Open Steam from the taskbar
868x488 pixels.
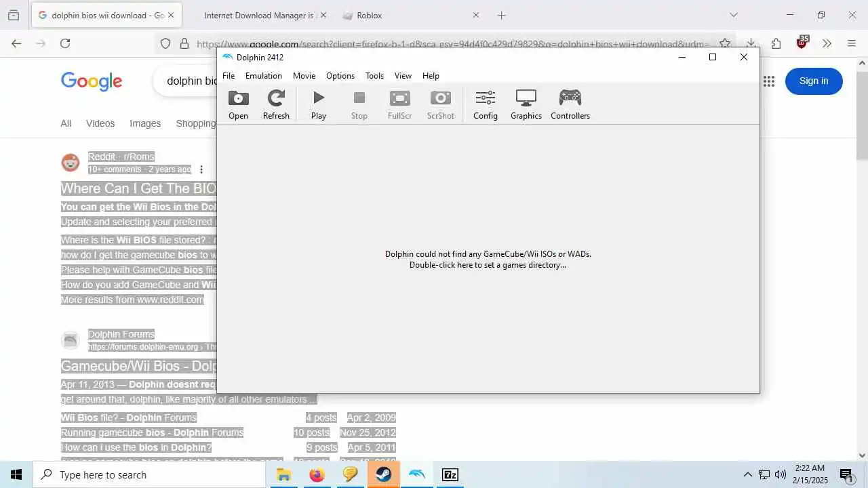[383, 474]
